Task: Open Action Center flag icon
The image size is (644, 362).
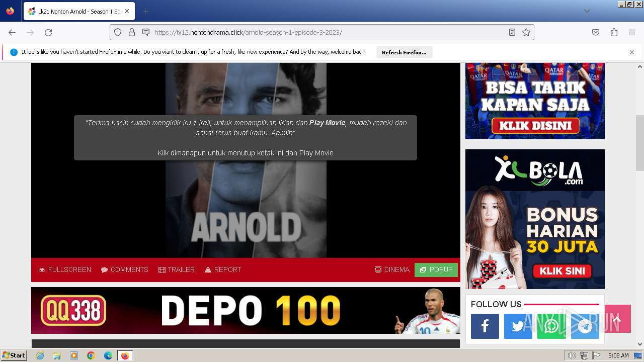Action: point(596,355)
